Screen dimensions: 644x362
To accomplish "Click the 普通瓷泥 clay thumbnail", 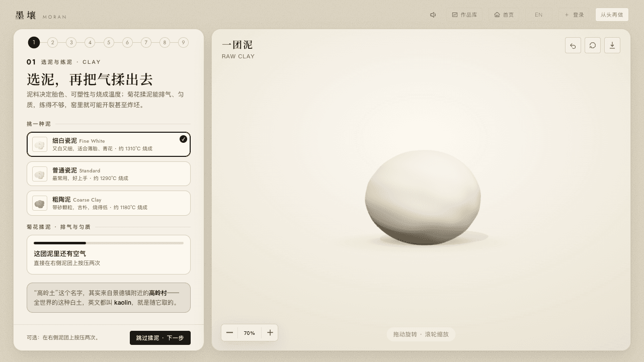I will click(x=40, y=174).
